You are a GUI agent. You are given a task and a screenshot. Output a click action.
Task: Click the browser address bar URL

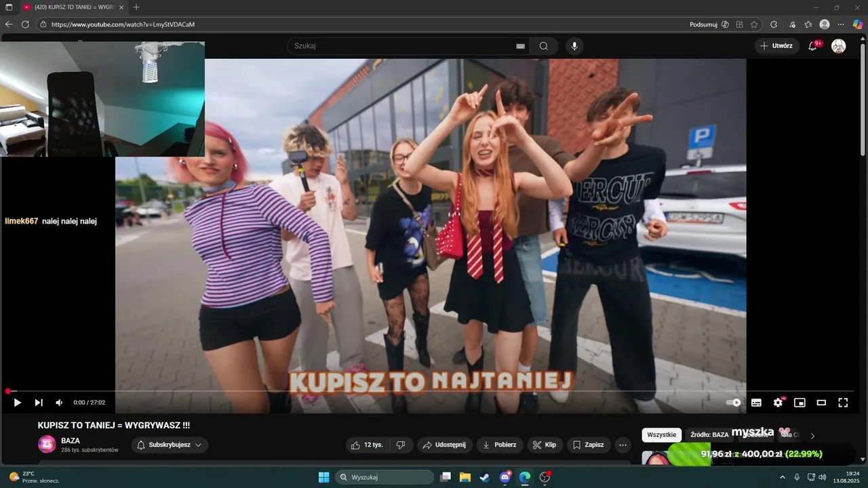click(123, 24)
